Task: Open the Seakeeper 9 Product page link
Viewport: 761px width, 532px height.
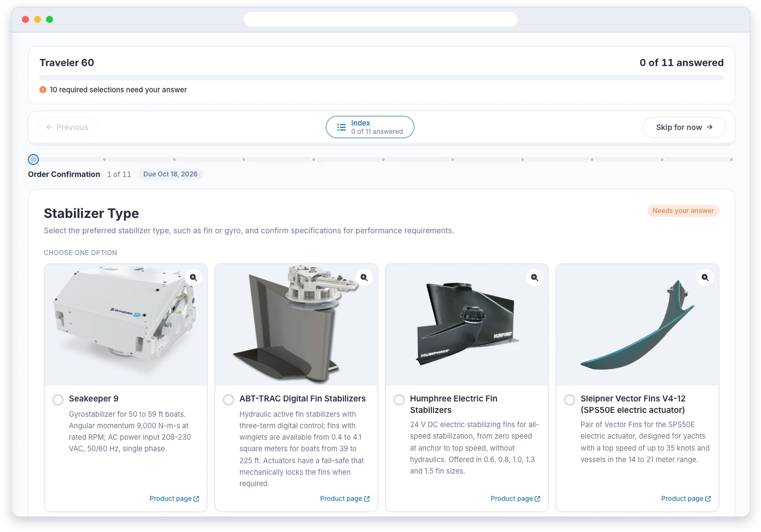Action: [174, 499]
